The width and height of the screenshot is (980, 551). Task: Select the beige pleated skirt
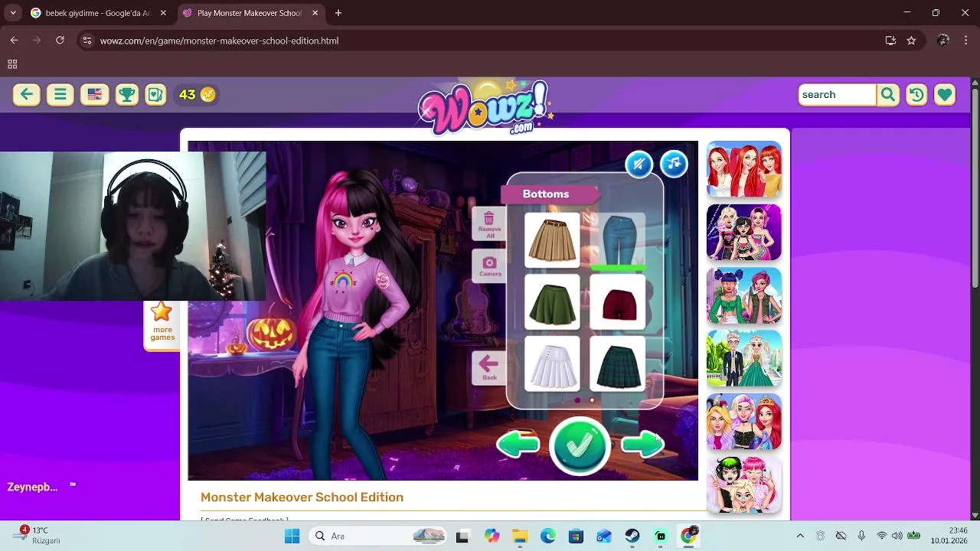click(552, 240)
